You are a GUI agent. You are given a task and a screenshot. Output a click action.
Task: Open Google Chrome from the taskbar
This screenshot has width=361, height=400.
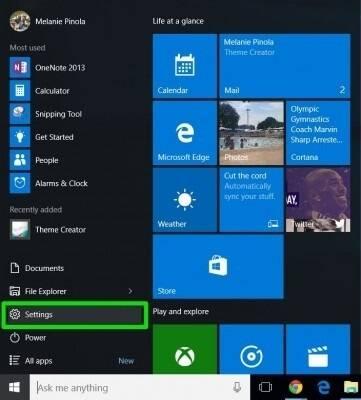tap(296, 387)
